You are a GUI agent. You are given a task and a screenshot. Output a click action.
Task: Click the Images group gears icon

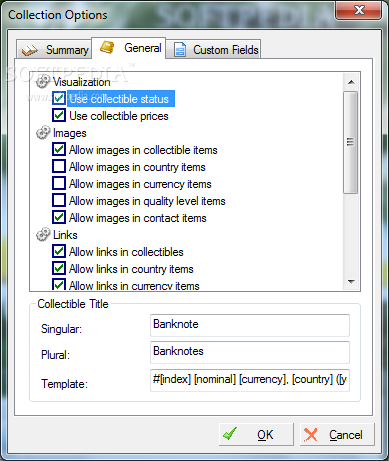[43, 133]
